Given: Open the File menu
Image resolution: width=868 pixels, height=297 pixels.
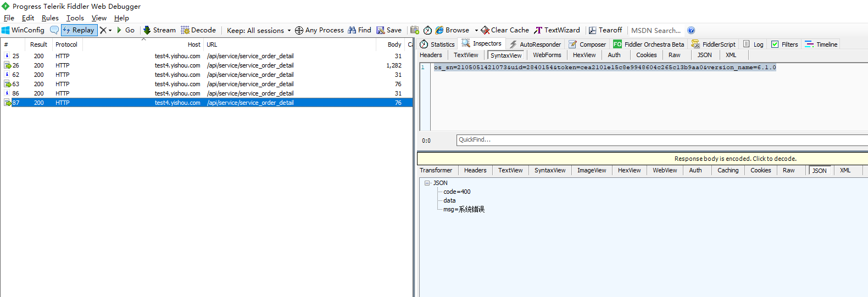Looking at the screenshot, I should pos(9,18).
